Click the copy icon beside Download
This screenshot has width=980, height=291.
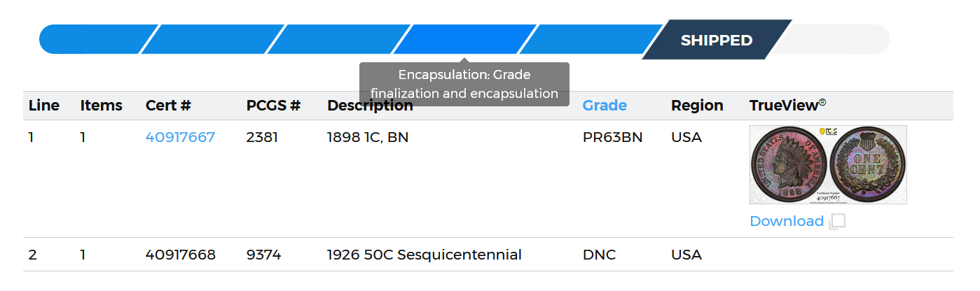837,222
